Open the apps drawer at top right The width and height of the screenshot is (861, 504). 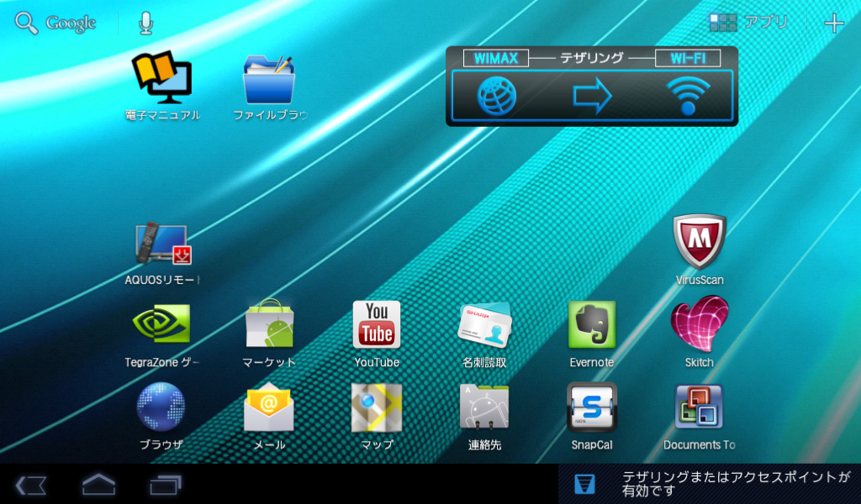[x=748, y=23]
